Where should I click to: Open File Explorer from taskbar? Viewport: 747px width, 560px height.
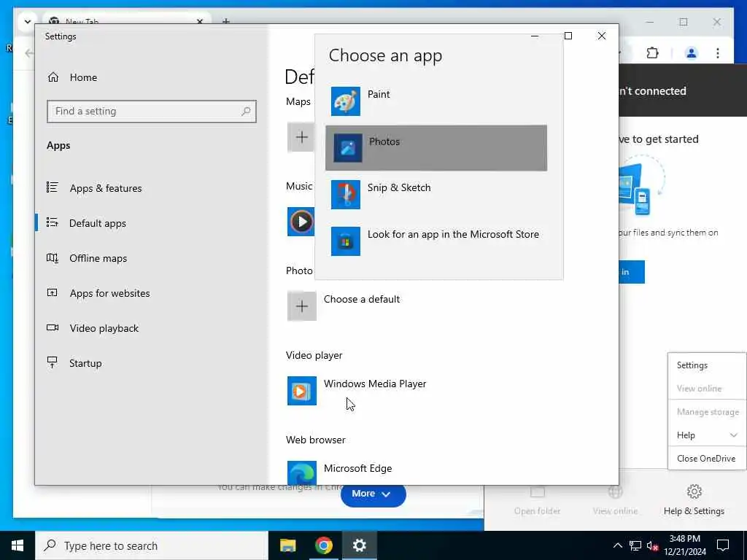[287, 545]
